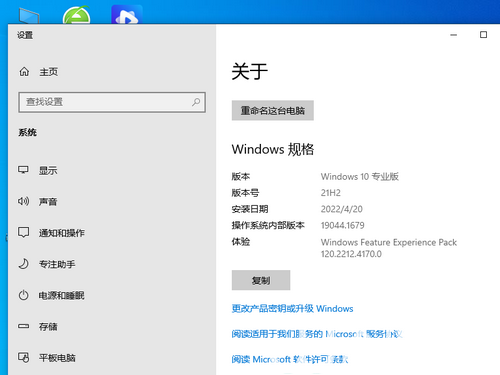Click the 系统 category label
Screen dimensions: 500x375
27,133
